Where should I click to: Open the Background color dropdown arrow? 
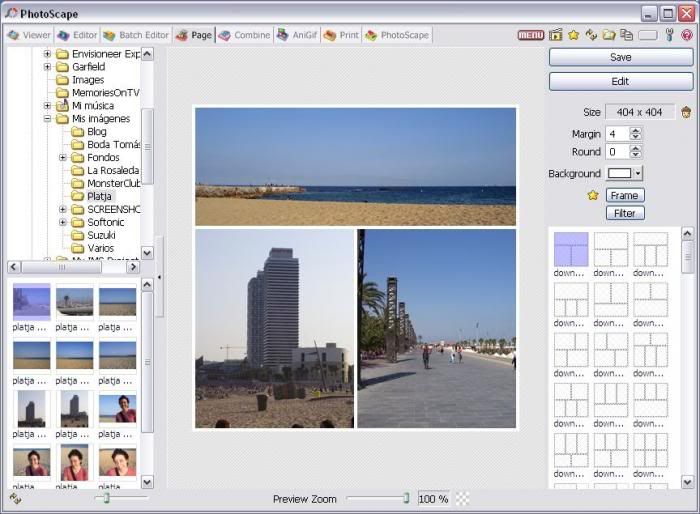638,173
